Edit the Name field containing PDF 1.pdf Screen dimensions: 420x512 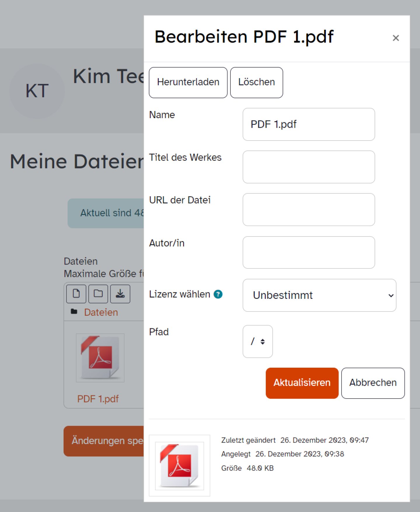(308, 124)
